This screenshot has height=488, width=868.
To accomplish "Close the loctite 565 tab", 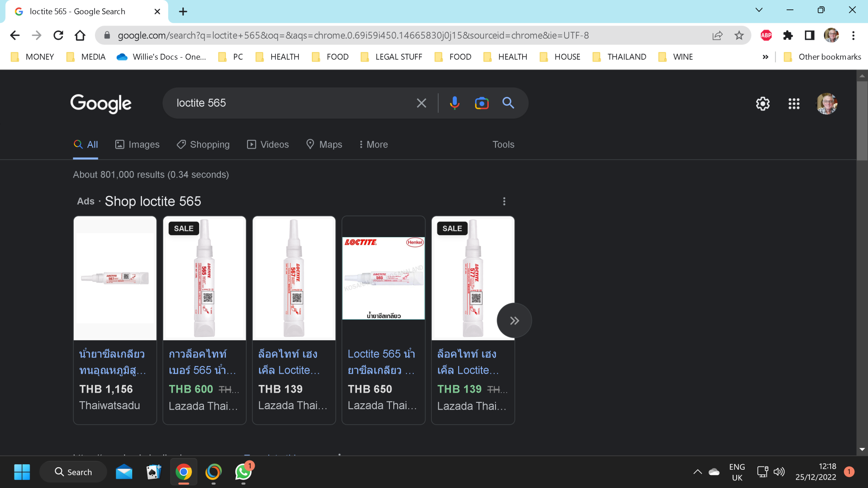I will [x=157, y=11].
